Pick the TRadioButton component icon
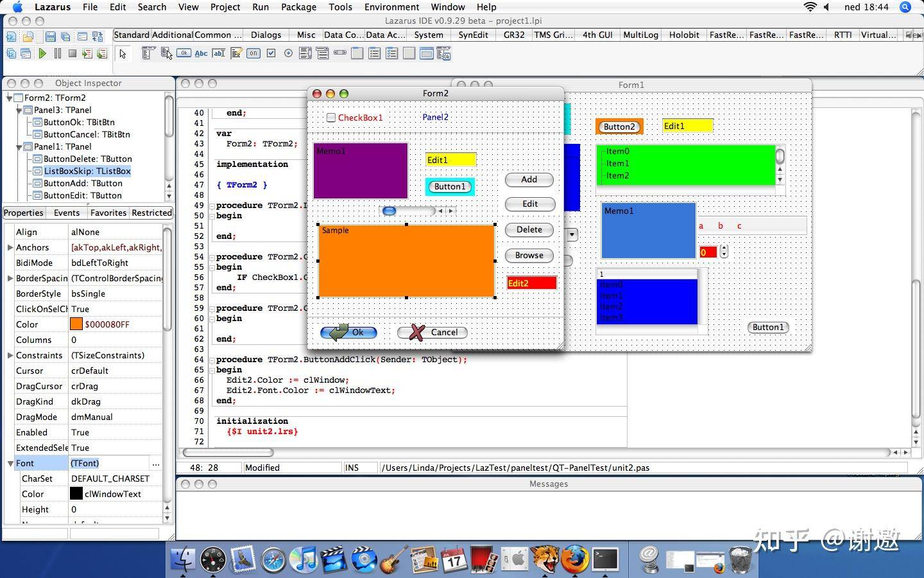 coord(288,53)
